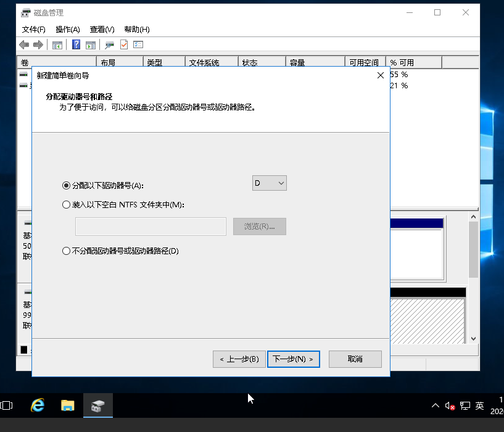The image size is (504, 432).
Task: Open the 查看(V) menu
Action: click(102, 29)
